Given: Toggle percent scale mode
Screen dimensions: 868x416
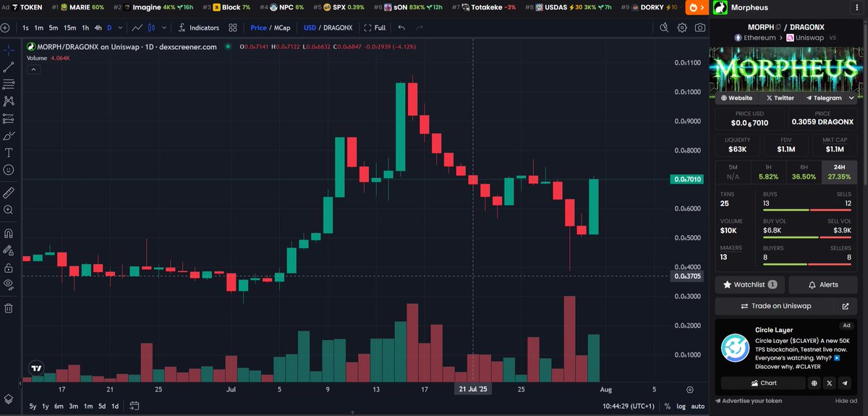Looking at the screenshot, I should point(667,406).
